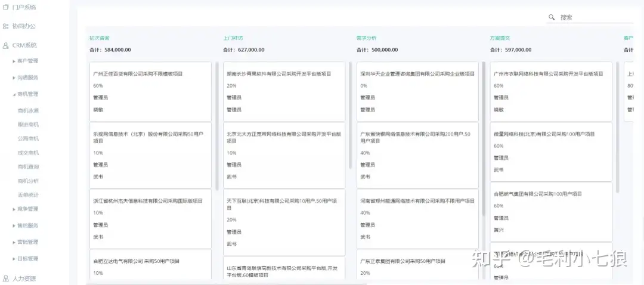Open the 广州正佳百货有限公司 opportunity card title

point(138,74)
